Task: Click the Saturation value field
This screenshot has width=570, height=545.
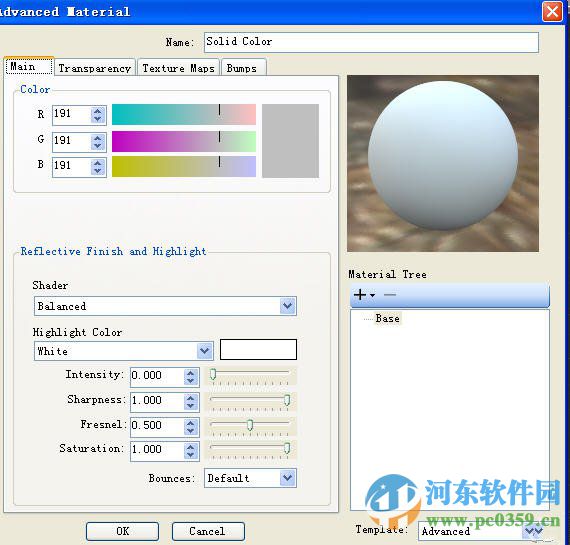Action: point(157,451)
